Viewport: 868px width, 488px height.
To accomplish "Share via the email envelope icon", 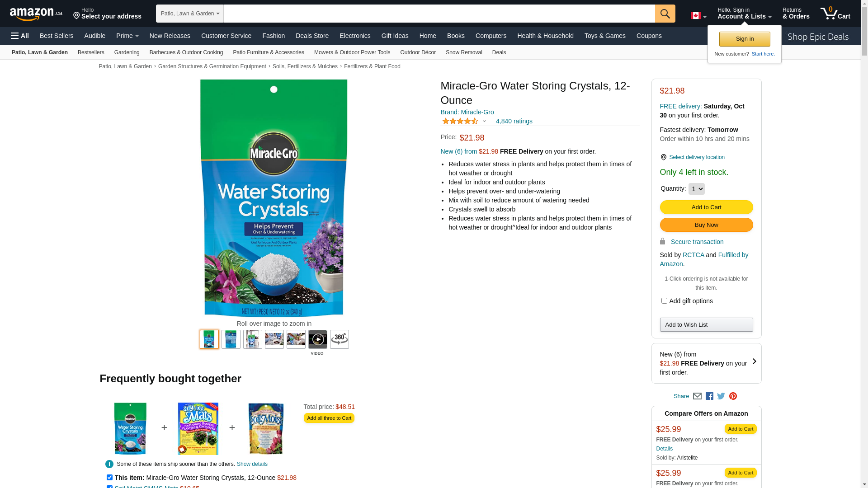I will click(x=697, y=396).
